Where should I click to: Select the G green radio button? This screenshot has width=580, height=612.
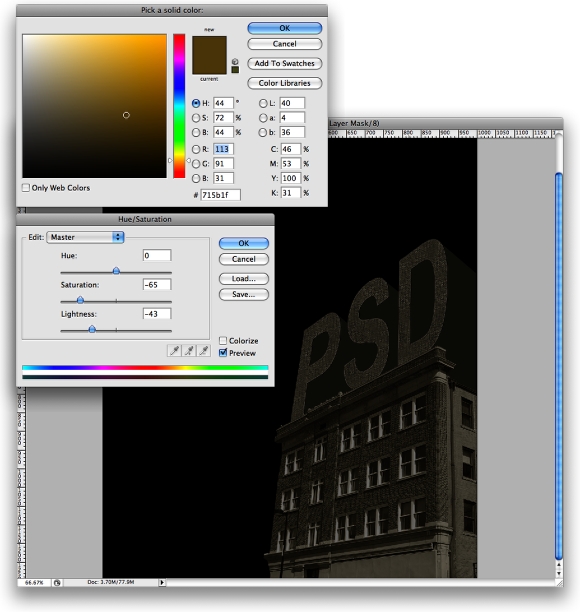196,164
